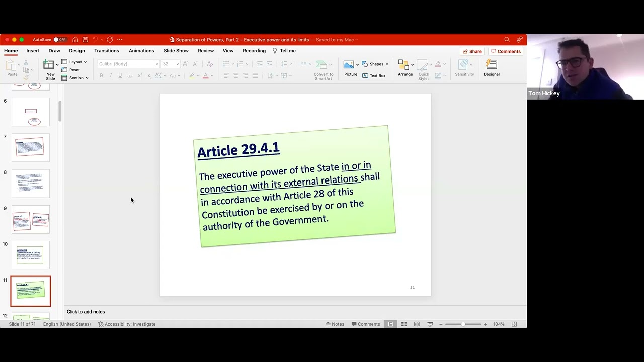644x362 pixels.
Task: Open the font name Calibri (Body) dropdown
Action: 157,64
